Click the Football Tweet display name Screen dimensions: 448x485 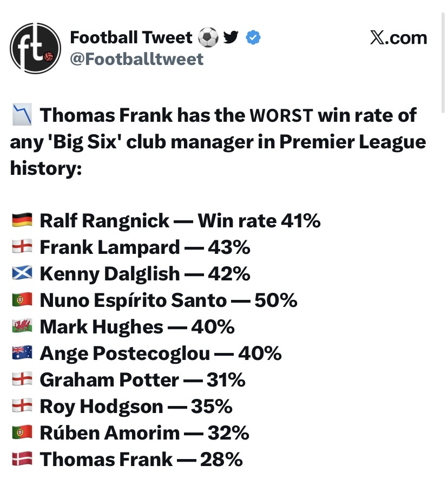click(x=131, y=37)
